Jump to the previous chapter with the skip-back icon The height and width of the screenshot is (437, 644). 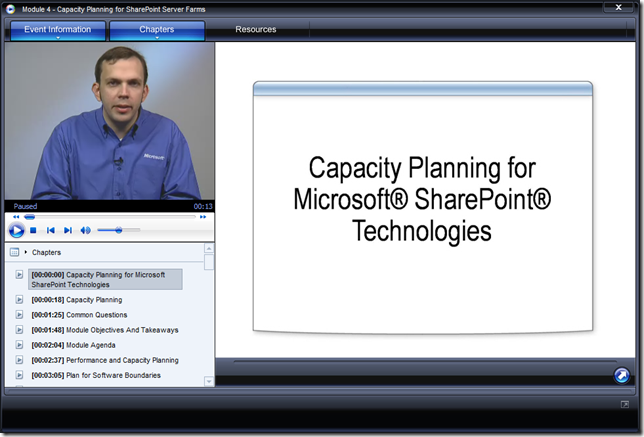coord(51,230)
